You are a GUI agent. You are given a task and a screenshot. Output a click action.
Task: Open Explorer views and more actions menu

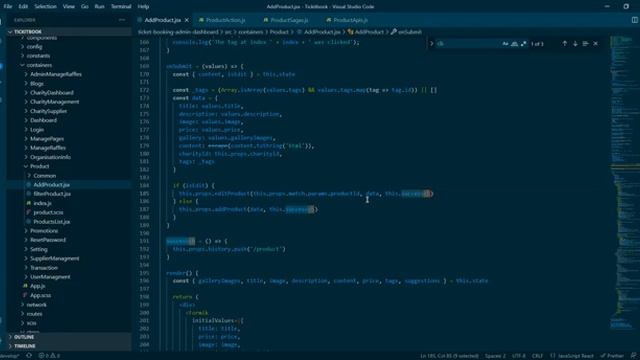122,20
